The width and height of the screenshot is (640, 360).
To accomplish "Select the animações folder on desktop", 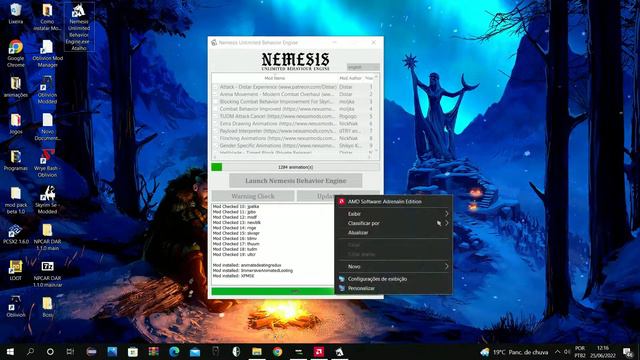I will pos(16,87).
